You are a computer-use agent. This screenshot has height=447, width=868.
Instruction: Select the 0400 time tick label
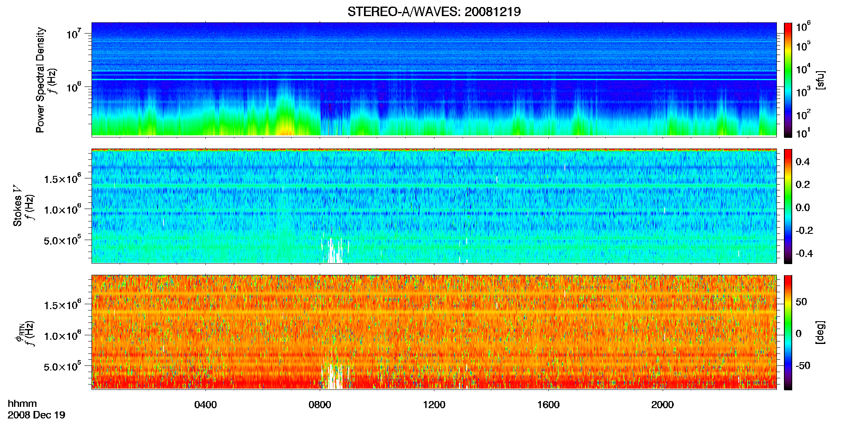205,405
